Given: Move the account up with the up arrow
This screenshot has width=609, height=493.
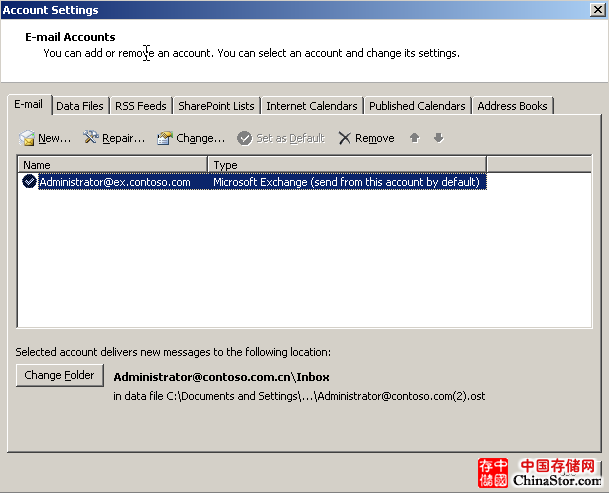Looking at the screenshot, I should (415, 138).
